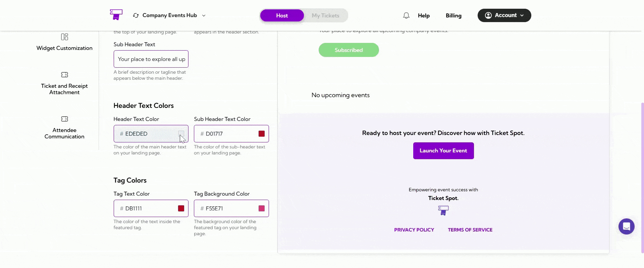
Task: Open Ticket and Receipt Attachment section
Action: 64,89
